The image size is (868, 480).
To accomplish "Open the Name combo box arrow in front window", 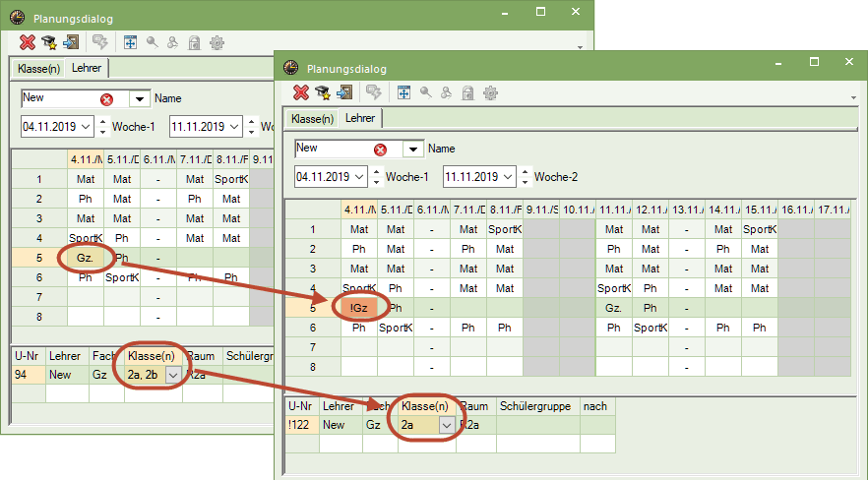I will [x=413, y=150].
